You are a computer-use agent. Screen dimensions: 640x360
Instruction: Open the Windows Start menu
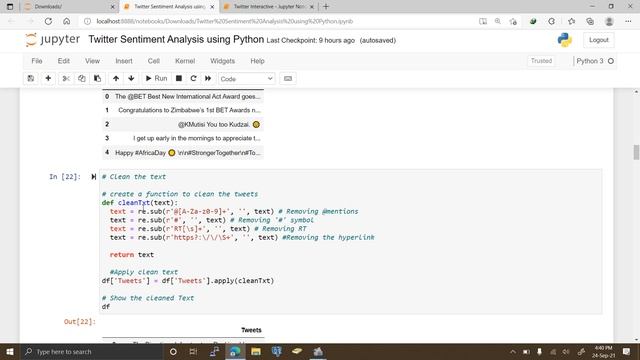pyautogui.click(x=10, y=351)
